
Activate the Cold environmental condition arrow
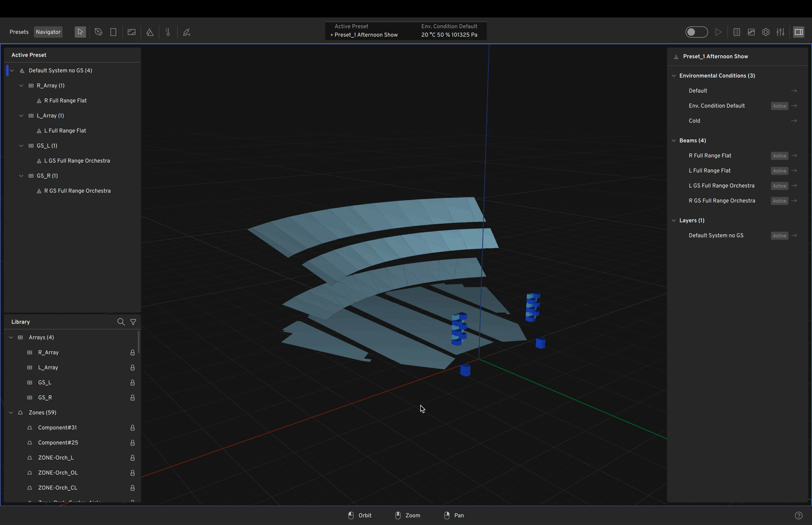coord(794,121)
